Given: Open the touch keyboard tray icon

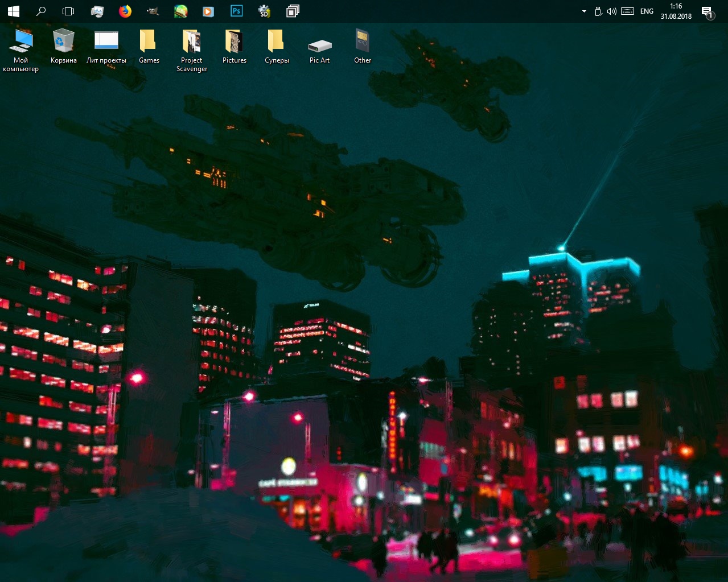Looking at the screenshot, I should tap(628, 11).
